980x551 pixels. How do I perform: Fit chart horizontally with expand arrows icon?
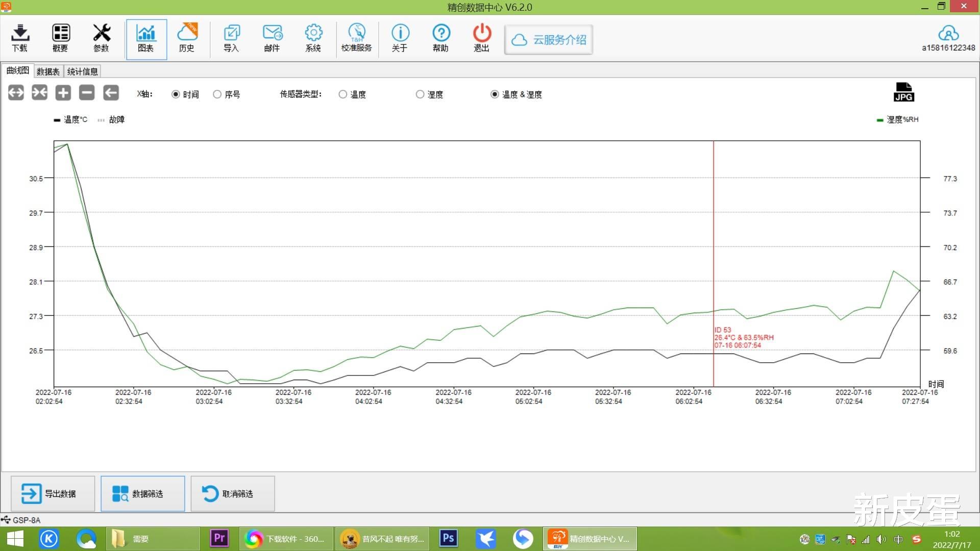(x=16, y=93)
